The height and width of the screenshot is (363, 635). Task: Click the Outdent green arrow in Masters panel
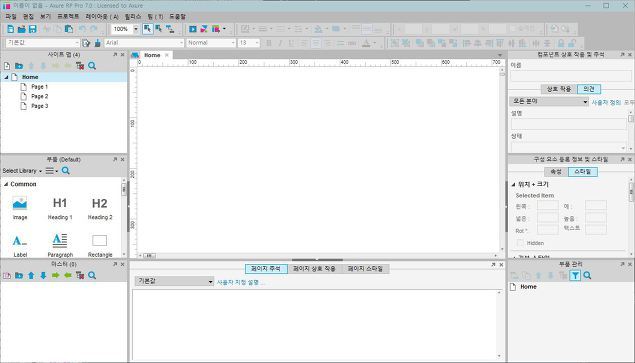68,275
